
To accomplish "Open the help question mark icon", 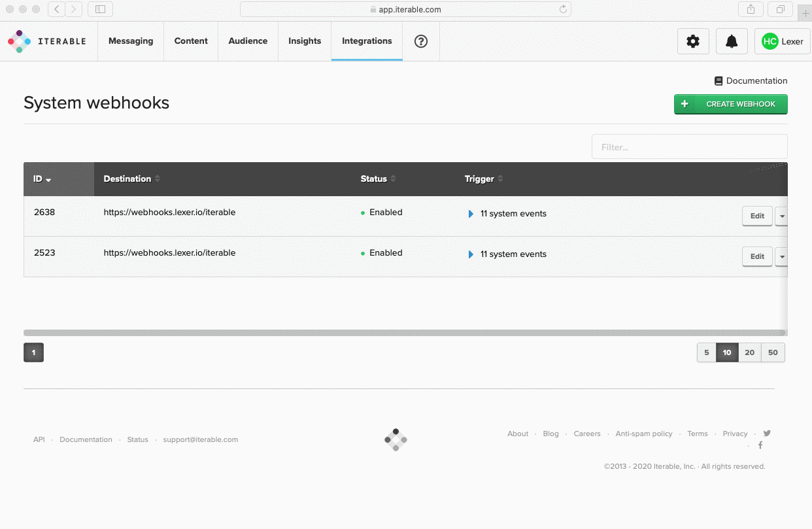I will [x=421, y=41].
